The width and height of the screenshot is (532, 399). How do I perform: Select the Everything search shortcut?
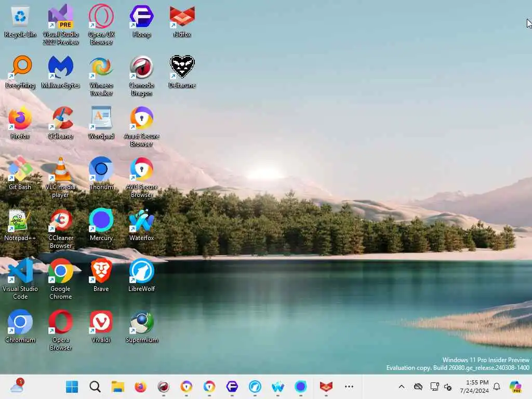(20, 72)
